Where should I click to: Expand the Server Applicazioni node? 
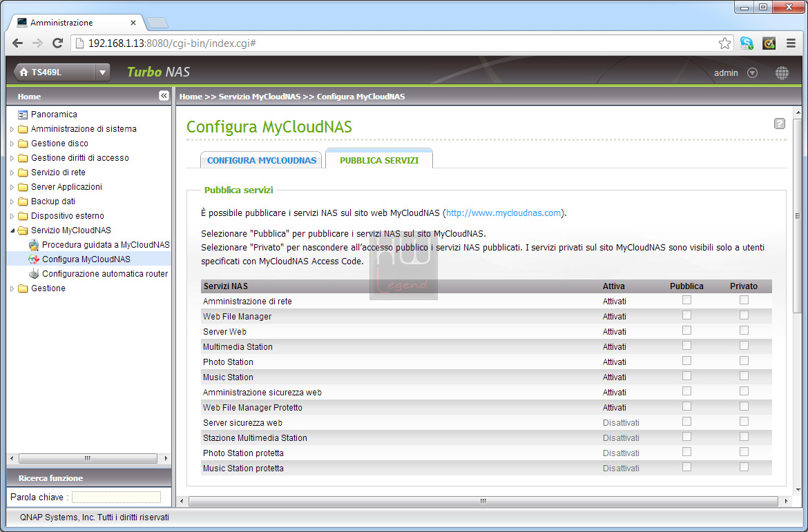[x=12, y=187]
